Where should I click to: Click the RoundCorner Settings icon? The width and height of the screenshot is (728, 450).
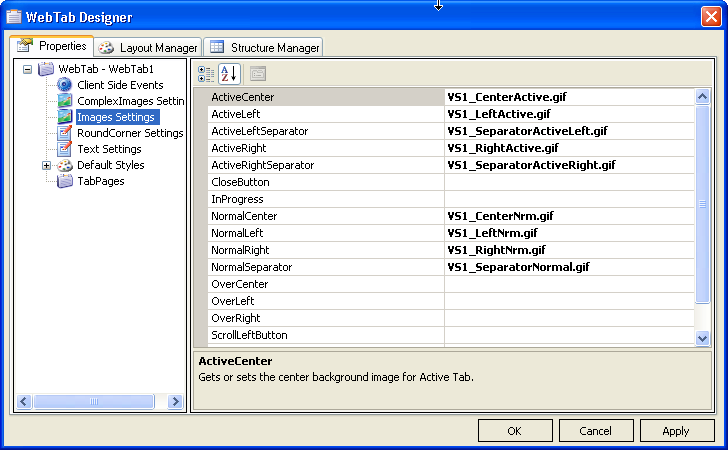[x=65, y=134]
